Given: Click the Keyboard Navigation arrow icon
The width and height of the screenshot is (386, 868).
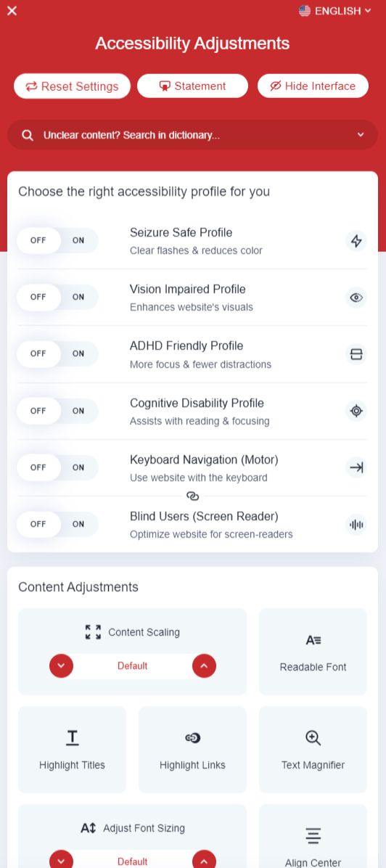Looking at the screenshot, I should tap(356, 468).
